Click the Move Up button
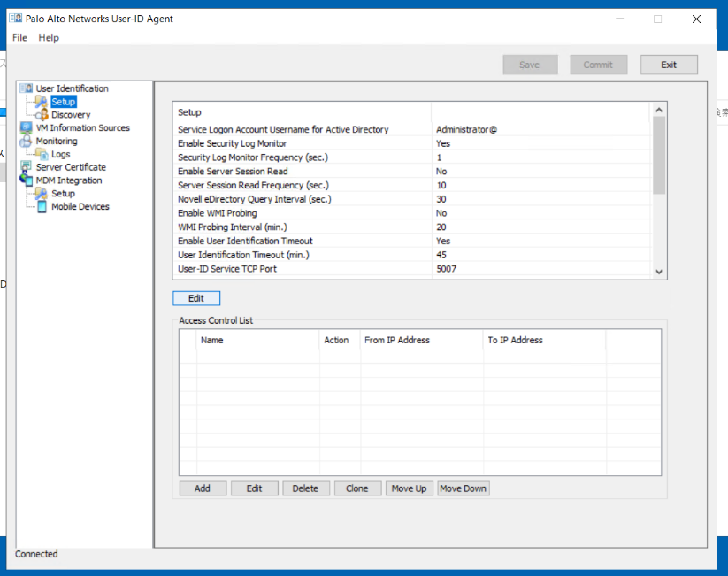Image resolution: width=728 pixels, height=576 pixels. point(409,488)
